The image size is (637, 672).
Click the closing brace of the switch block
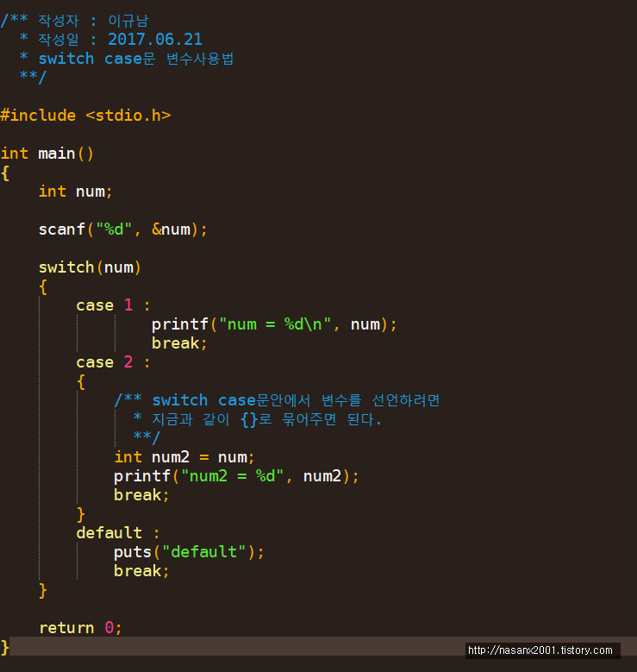pos(43,590)
